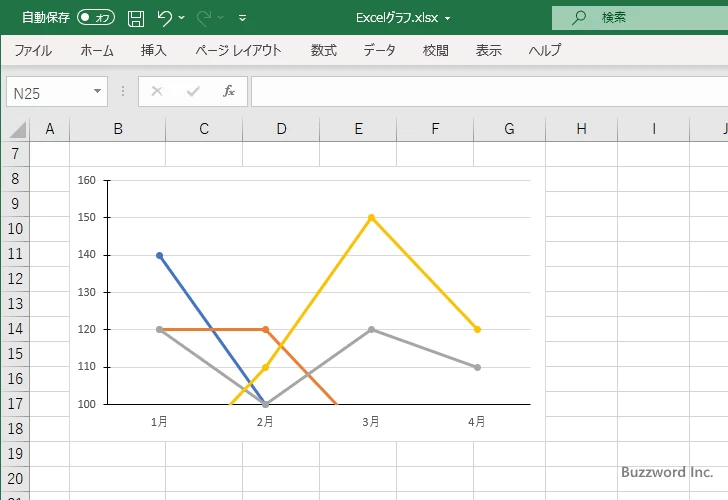Open the Redo history dropdown arrow
Image resolution: width=728 pixels, height=500 pixels.
[221, 18]
